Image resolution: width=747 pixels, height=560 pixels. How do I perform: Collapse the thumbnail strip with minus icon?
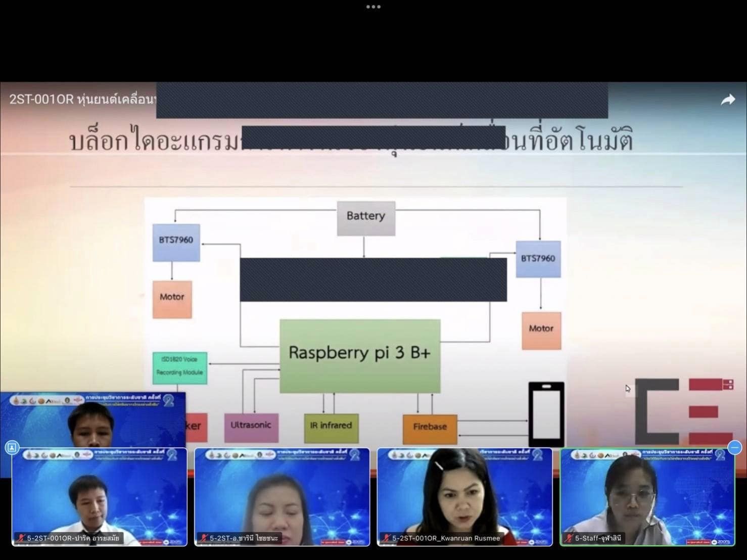[735, 447]
